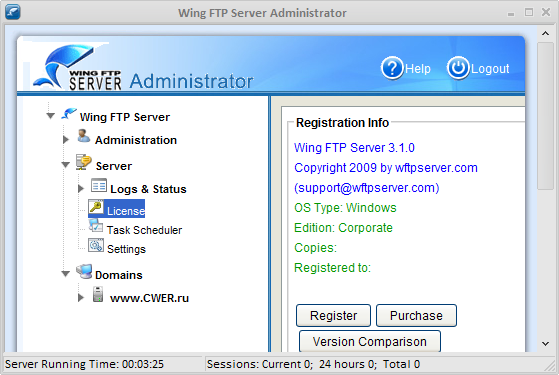Click the Purchase button
The width and height of the screenshot is (559, 375).
(x=416, y=315)
